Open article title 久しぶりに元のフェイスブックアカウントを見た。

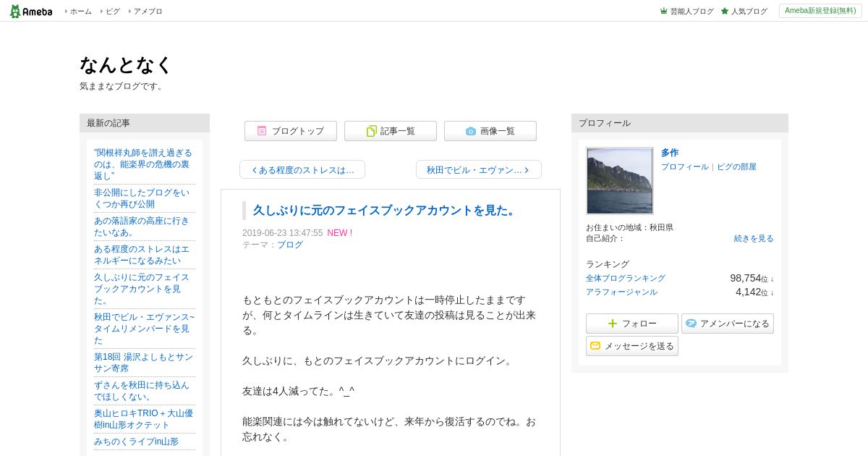click(x=386, y=211)
